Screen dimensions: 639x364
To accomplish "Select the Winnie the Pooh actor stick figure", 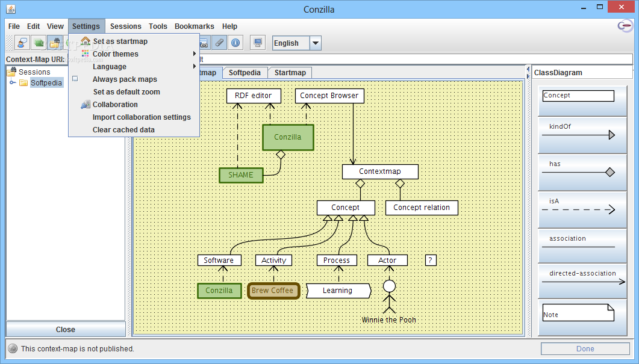I will [389, 297].
